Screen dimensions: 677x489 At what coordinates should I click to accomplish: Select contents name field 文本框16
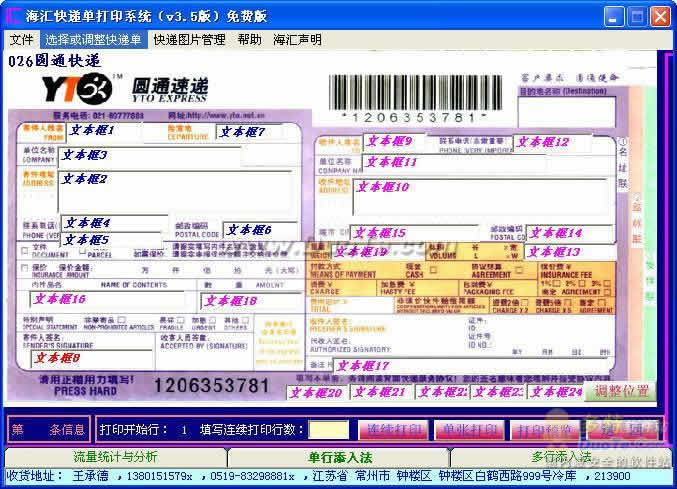pyautogui.click(x=108, y=299)
